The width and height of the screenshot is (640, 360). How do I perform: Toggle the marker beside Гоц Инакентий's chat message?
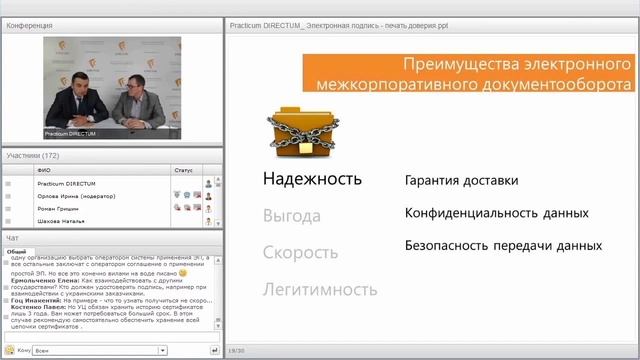pos(6,300)
